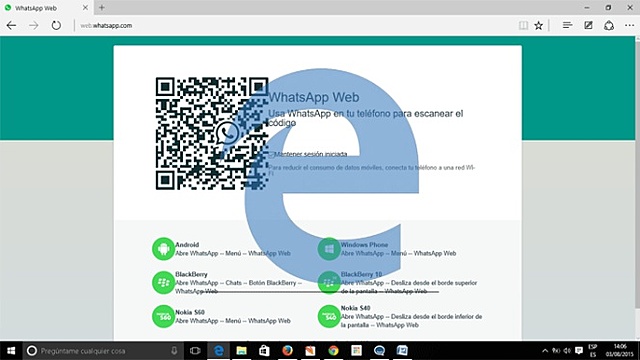Click the Edge Share icon

pyautogui.click(x=609, y=25)
